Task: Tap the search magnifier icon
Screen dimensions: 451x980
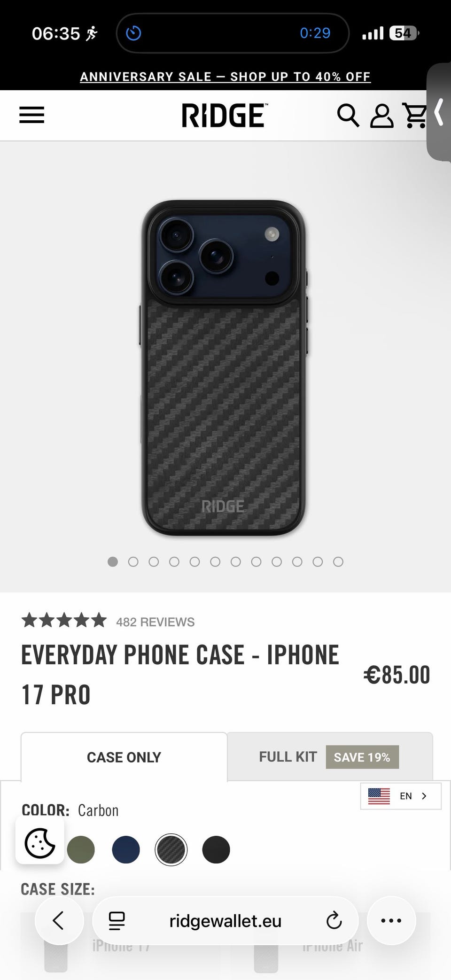Action: pos(348,116)
